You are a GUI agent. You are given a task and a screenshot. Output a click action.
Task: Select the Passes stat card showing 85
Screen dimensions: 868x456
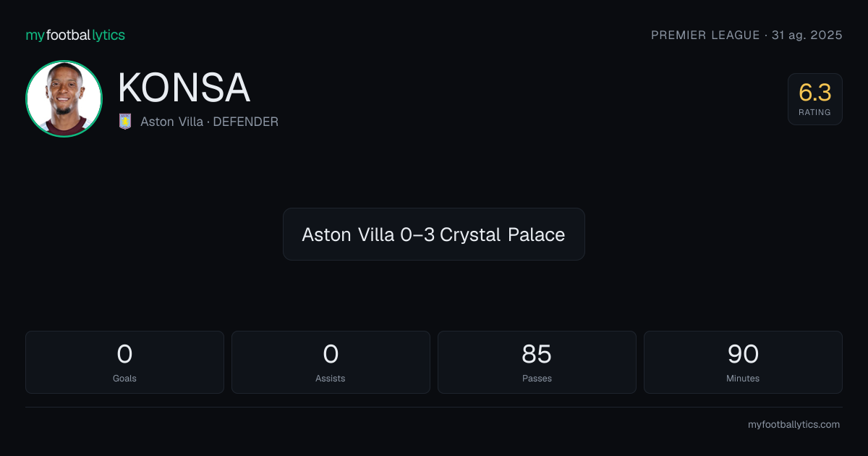[x=537, y=362]
